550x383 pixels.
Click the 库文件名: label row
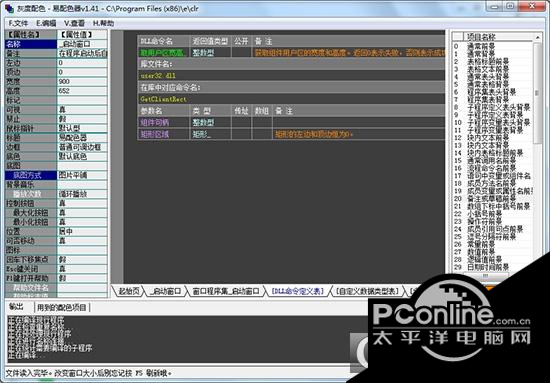[291, 64]
